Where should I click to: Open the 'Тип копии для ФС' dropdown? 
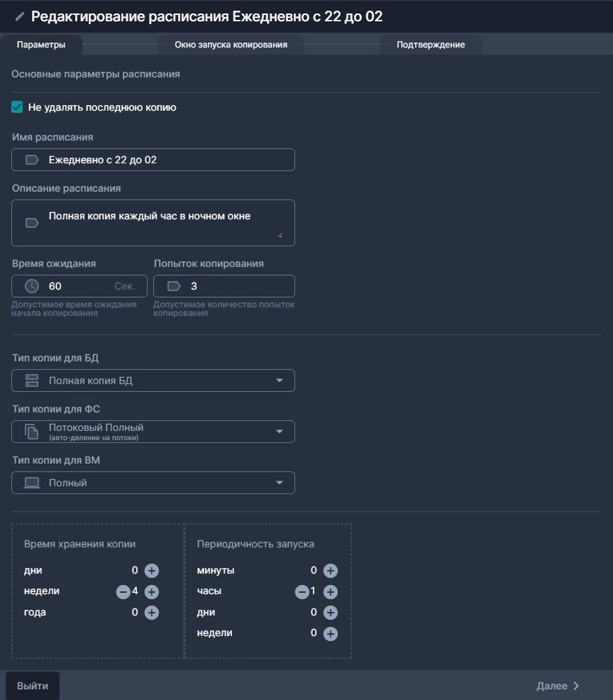click(153, 432)
